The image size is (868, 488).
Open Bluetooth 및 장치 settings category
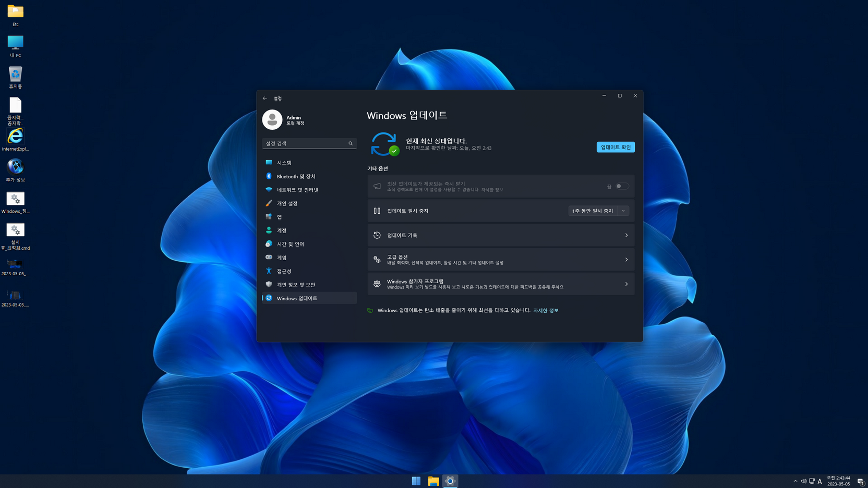309,176
